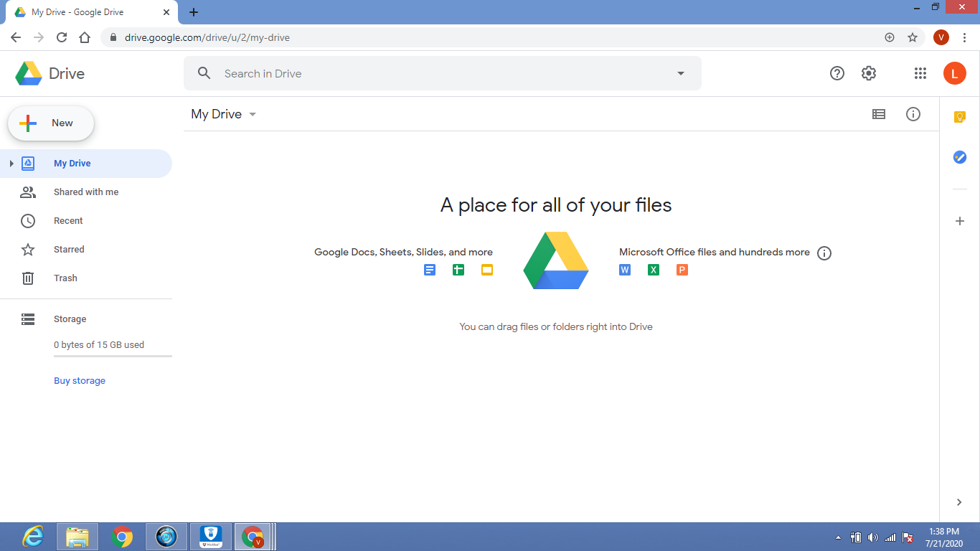Show hidden system tray icons
The image size is (980, 551).
[x=839, y=537]
